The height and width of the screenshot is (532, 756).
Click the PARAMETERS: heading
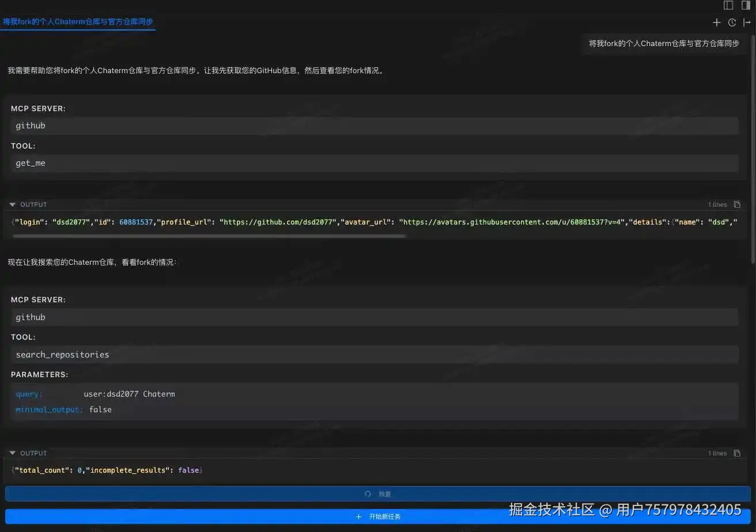coord(40,374)
